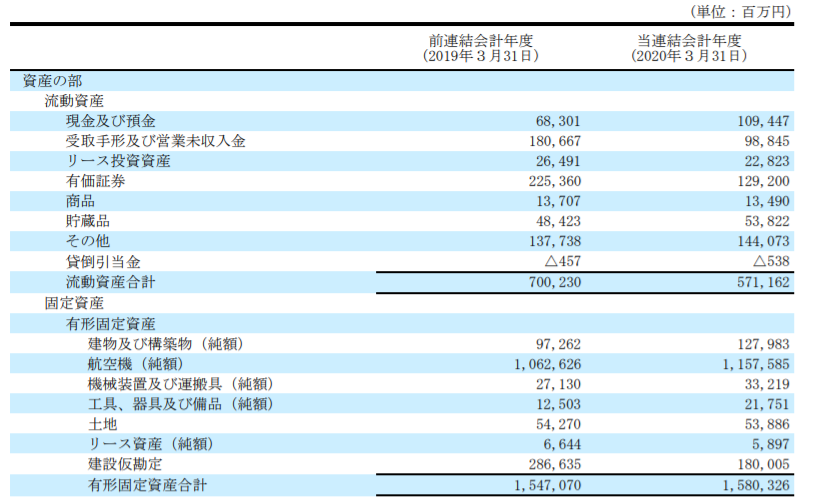Click the 資産の部 section heading
Viewport: 839px width, 497px height.
(52, 81)
